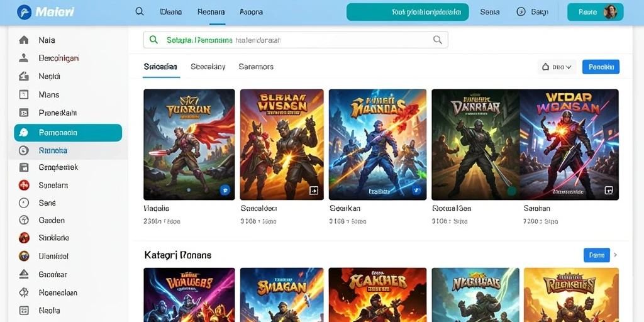Switch to the Weana top tab
The width and height of the screenshot is (644, 322).
[171, 12]
